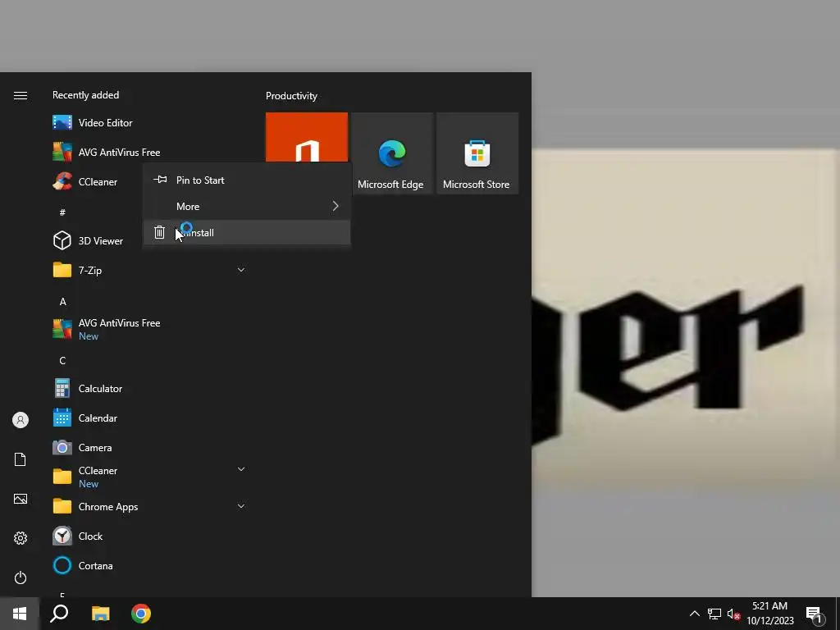This screenshot has height=630, width=840.
Task: Open AVG AntiVirus Free marked New
Action: point(149,329)
